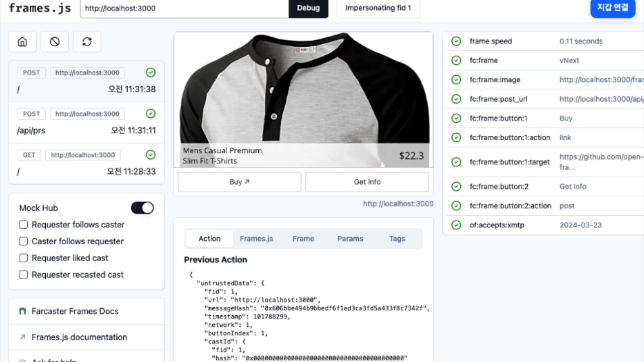644x362 pixels.
Task: Select the GET / history entry at 11:28:33
Action: coord(87,163)
